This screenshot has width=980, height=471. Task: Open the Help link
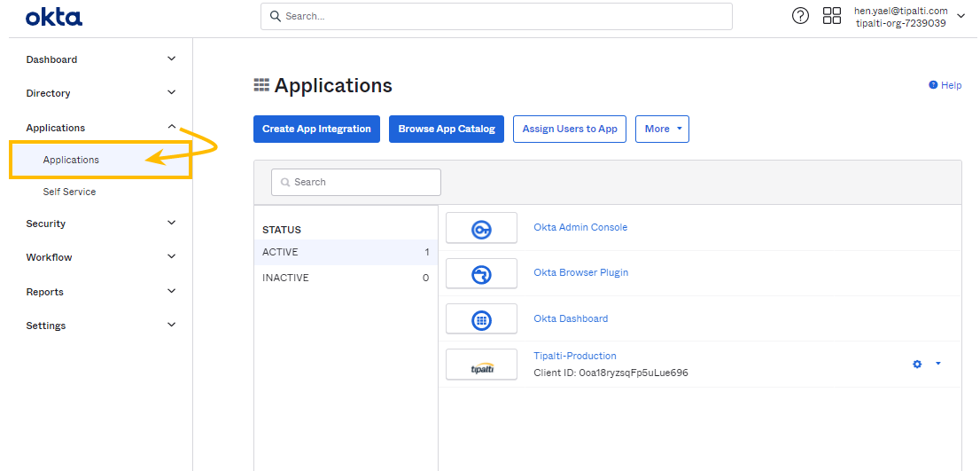945,85
